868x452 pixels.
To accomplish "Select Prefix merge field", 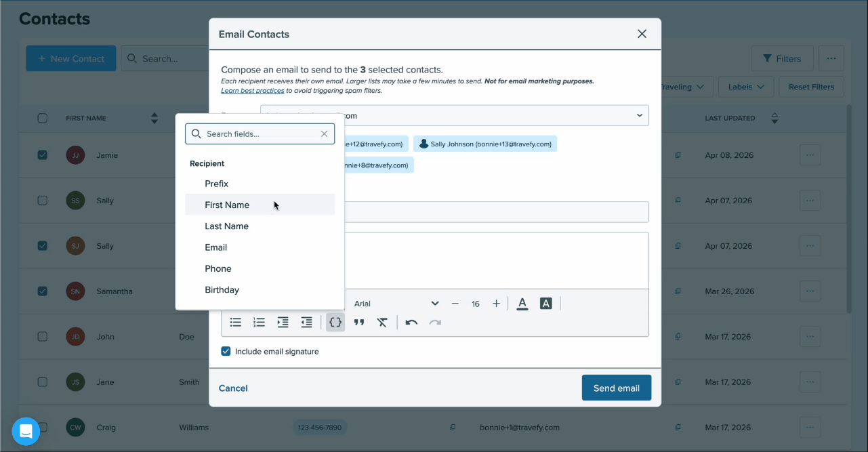I will (x=260, y=184).
